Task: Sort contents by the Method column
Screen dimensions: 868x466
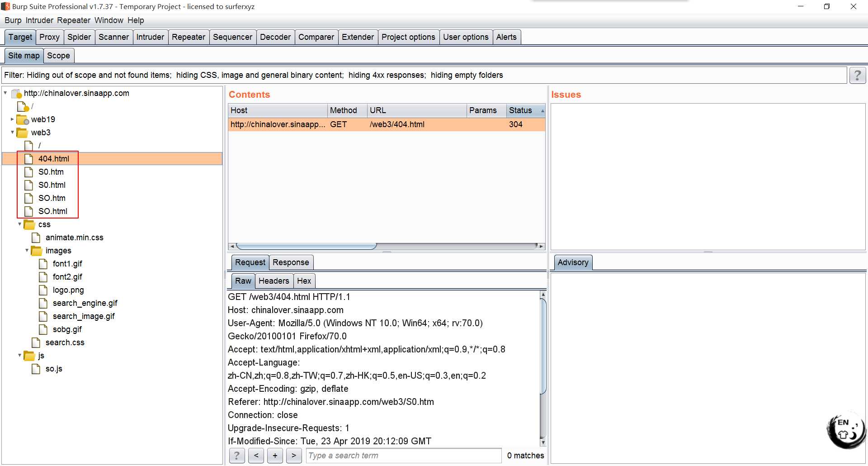Action: point(347,110)
